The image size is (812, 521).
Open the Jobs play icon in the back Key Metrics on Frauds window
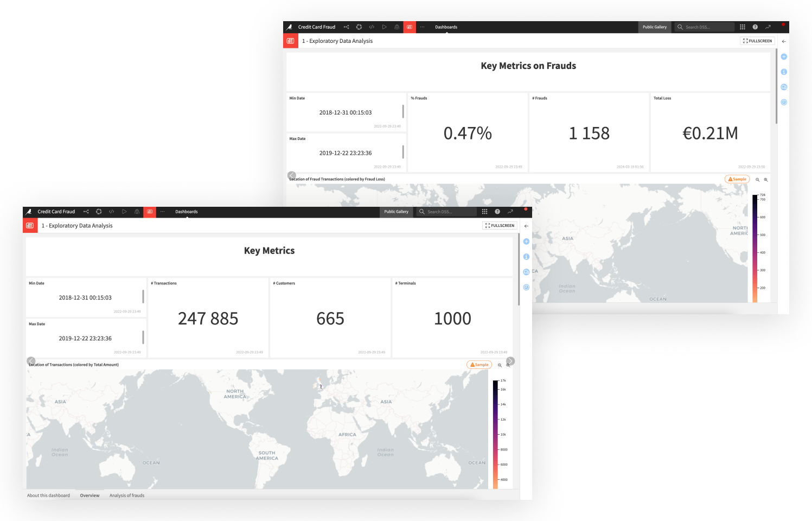[384, 27]
